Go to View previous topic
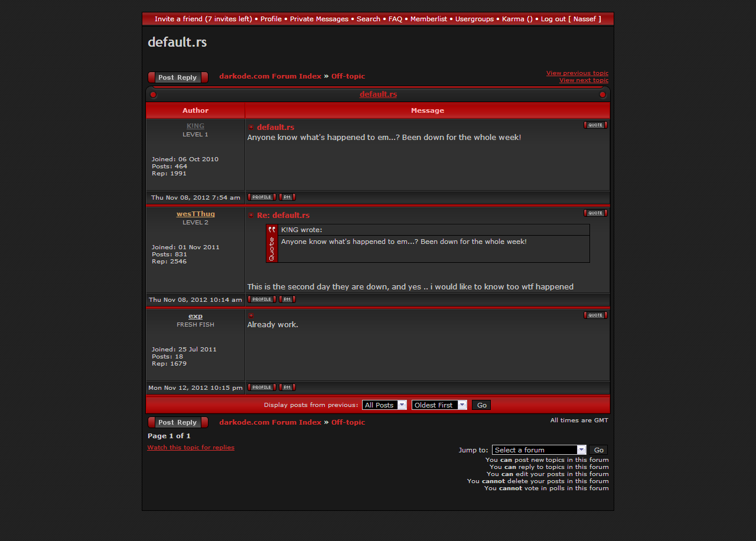 pos(577,73)
